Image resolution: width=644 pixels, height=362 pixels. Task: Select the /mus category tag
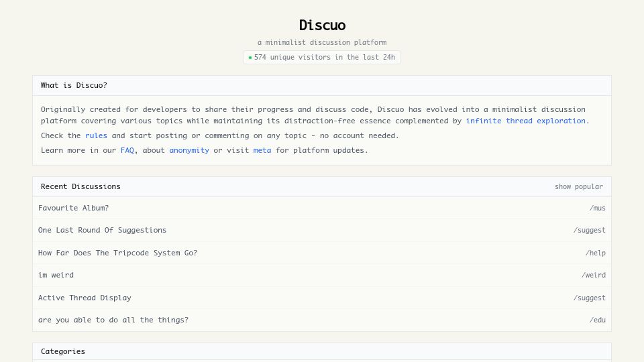coord(597,208)
